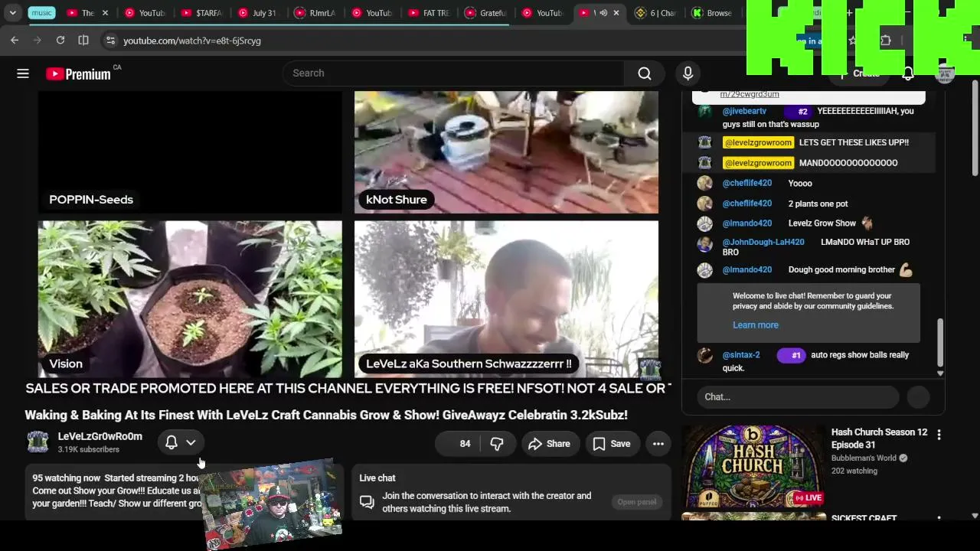Open options for Hash Church Season 12 video
The height and width of the screenshot is (551, 980).
939,435
